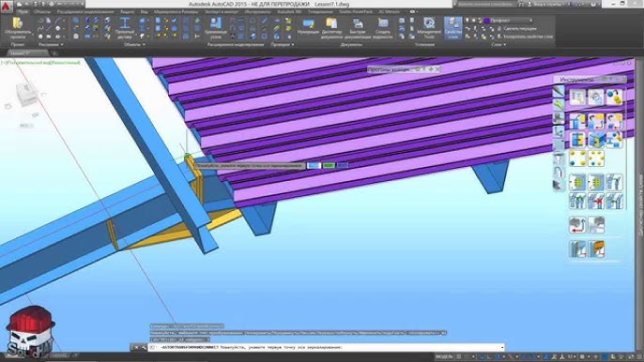Screen dimensions: 644x362
Task: Open Диспетчер документов
Action: [x=331, y=28]
